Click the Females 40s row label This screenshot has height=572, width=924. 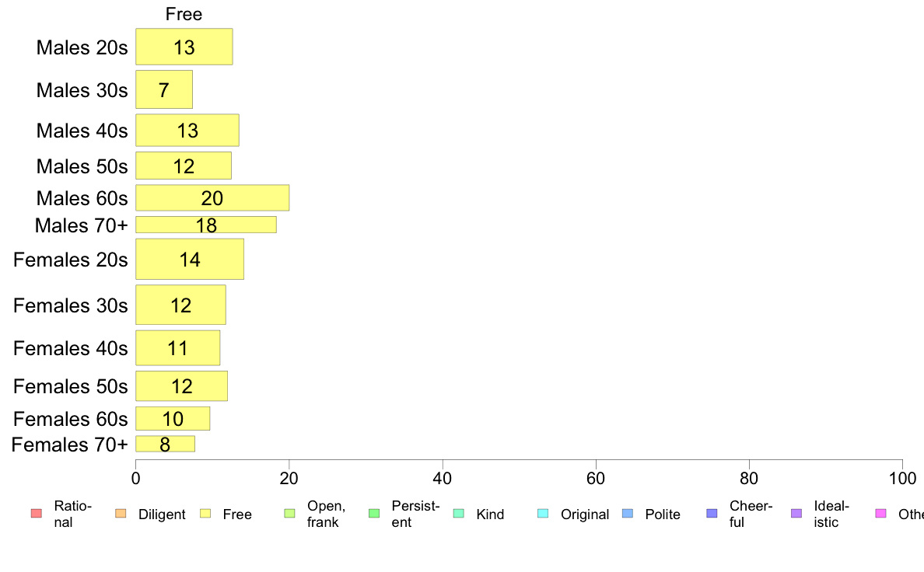[x=71, y=348]
